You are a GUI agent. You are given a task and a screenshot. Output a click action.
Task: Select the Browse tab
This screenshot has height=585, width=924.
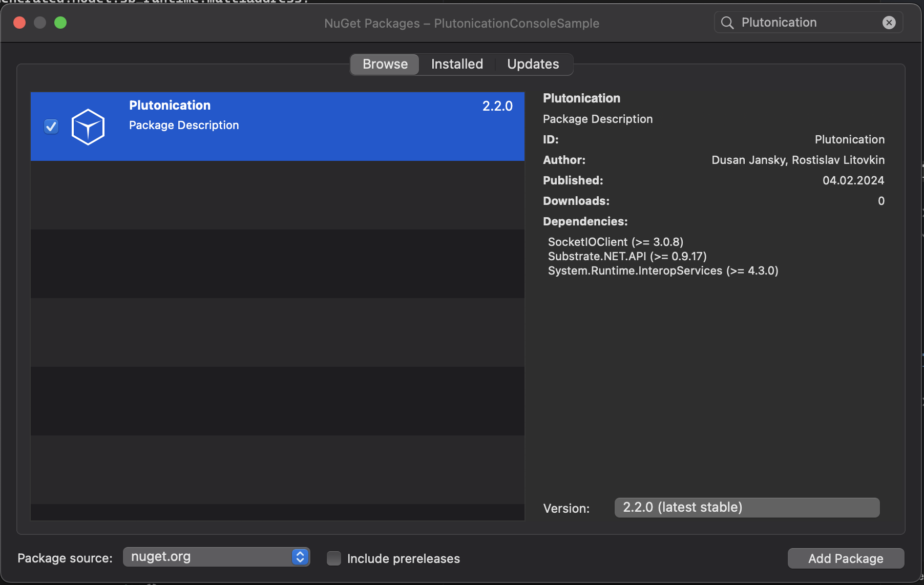pos(385,64)
